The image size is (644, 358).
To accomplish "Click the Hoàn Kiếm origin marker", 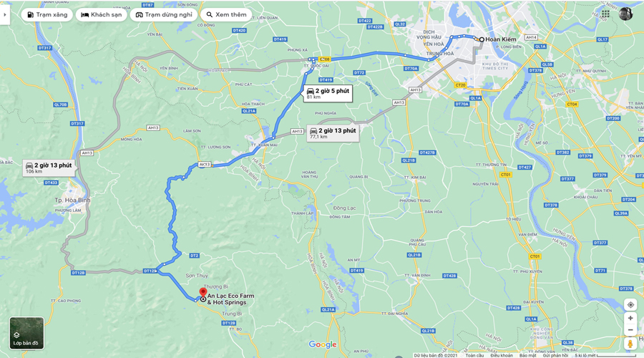I will pyautogui.click(x=482, y=39).
